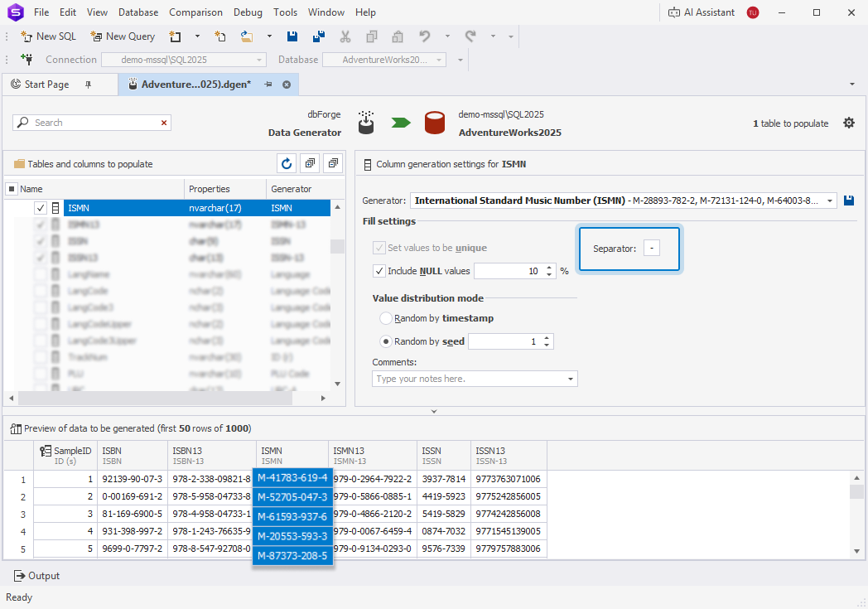
Task: Uncheck the ISMN column checkbox
Action: click(x=41, y=208)
